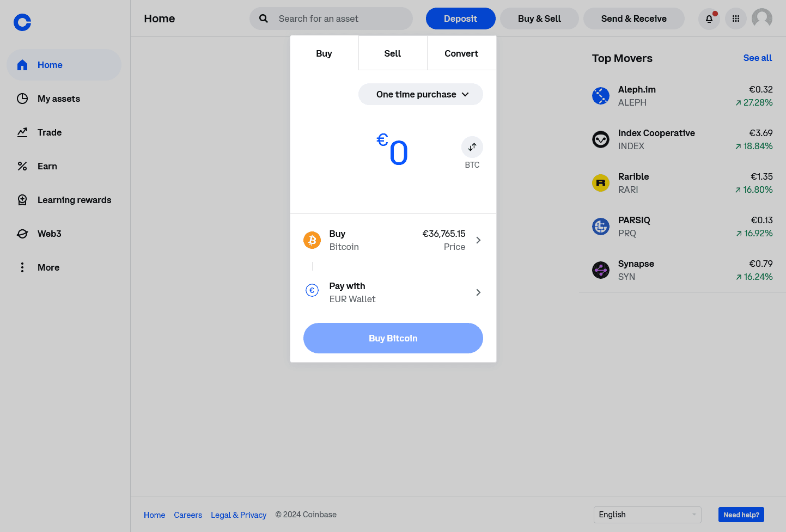This screenshot has width=786, height=532.
Task: Switch to the Buy tab
Action: [324, 53]
